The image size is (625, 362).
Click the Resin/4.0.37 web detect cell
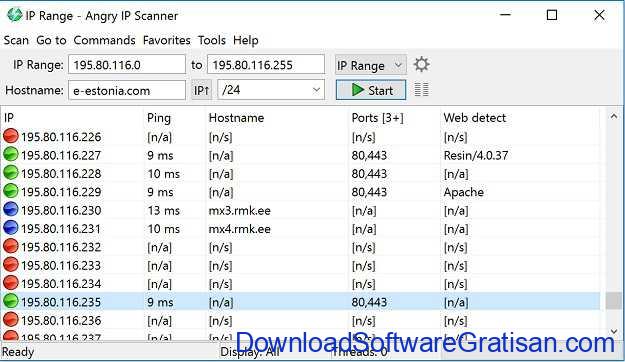pos(476,155)
